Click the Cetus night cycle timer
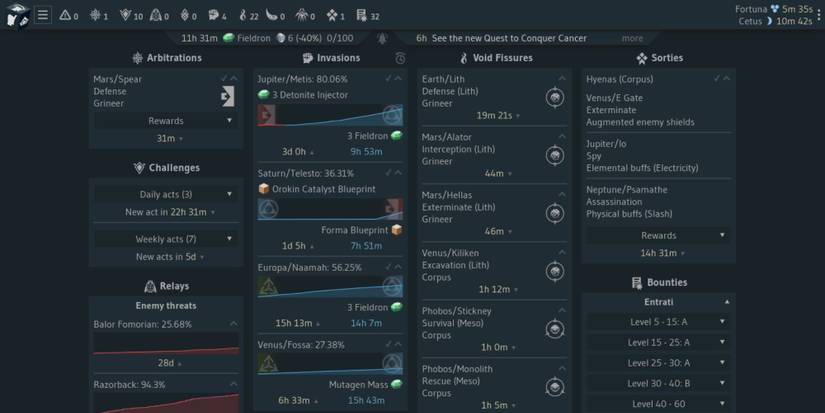 tap(776, 21)
